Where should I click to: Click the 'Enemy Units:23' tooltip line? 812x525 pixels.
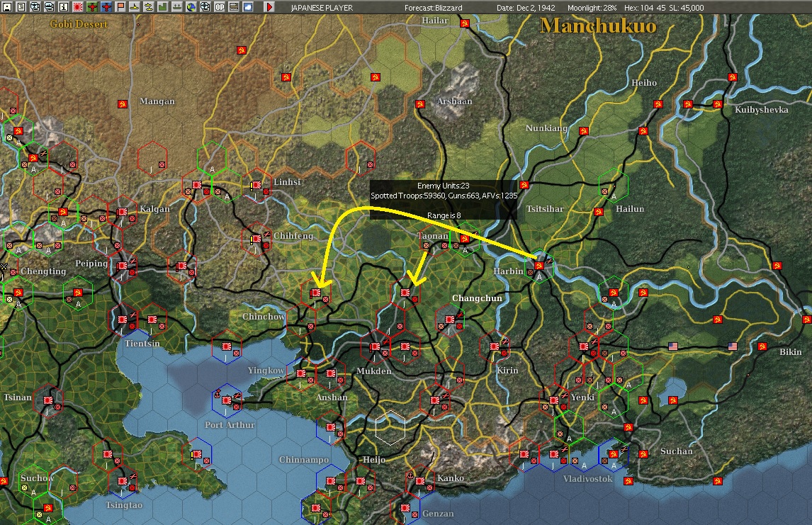444,186
